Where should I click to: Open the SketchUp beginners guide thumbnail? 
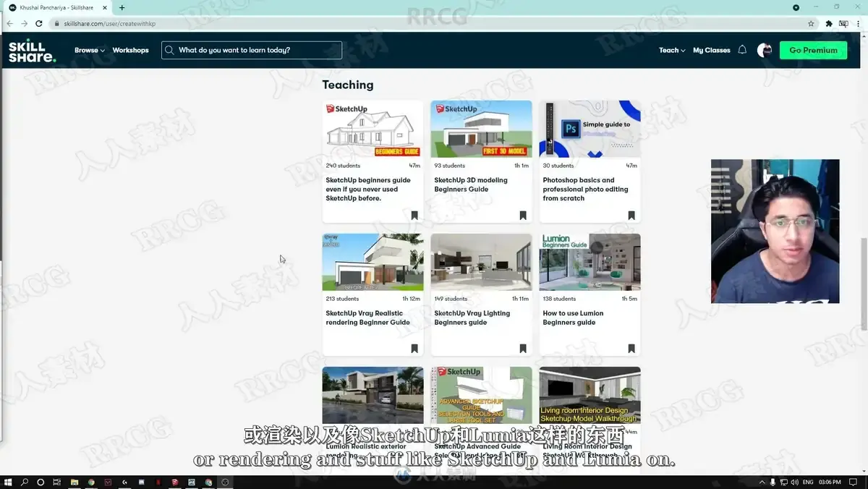[373, 129]
